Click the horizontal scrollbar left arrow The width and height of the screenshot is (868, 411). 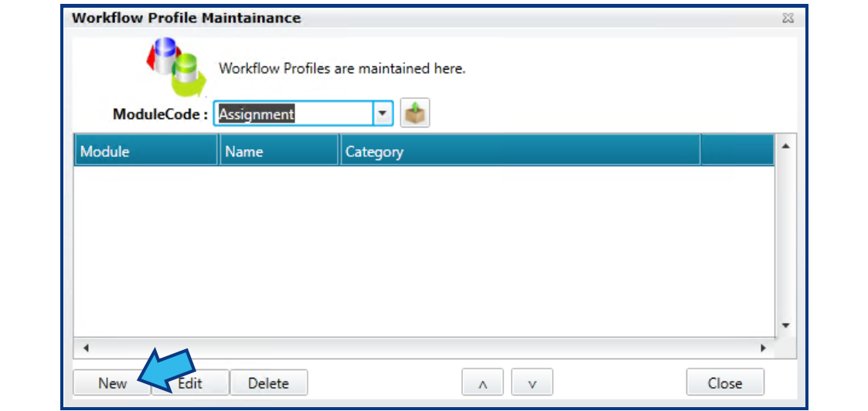click(x=86, y=348)
